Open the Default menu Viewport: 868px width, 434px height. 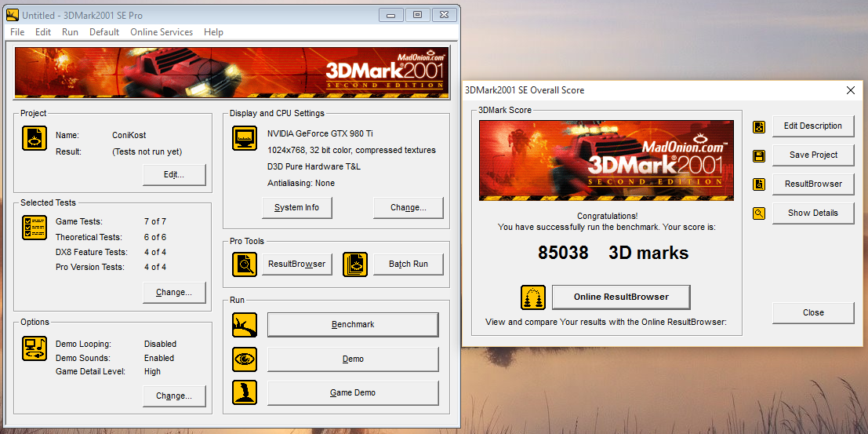(x=104, y=32)
